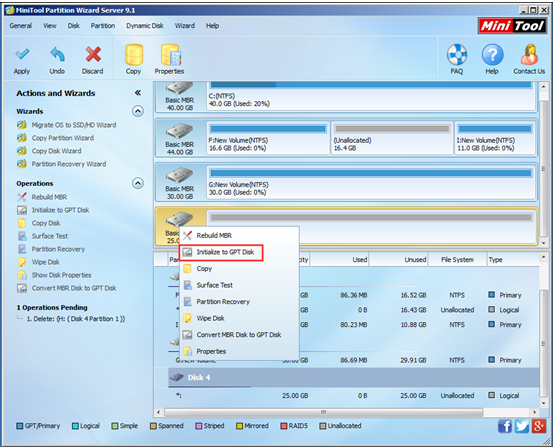Click the Undo arrow toolbar icon
Viewport: 554px width, 448px height.
(57, 54)
